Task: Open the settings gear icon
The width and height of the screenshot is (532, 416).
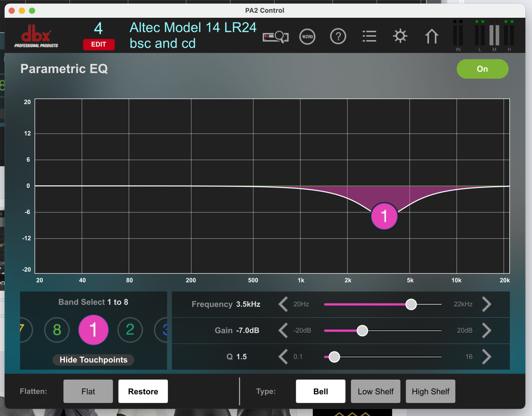Action: pos(400,36)
